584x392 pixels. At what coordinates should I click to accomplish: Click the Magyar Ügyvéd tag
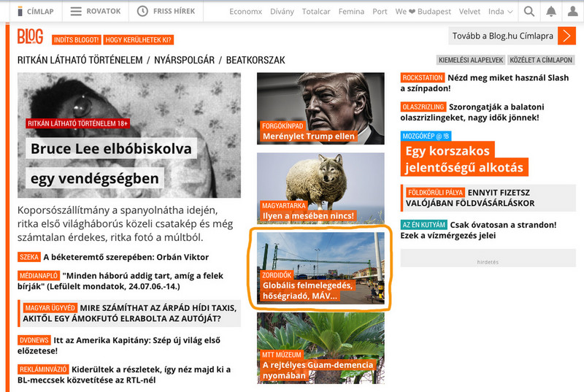(50, 308)
